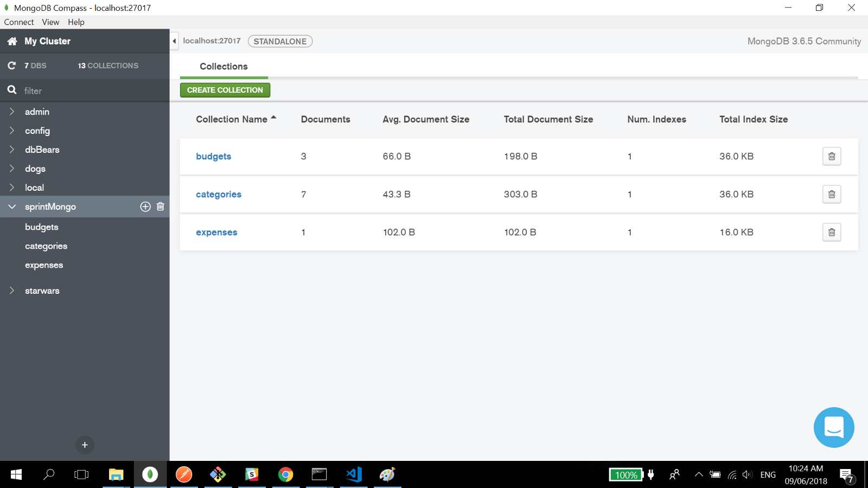
Task: Open the Help menu
Action: pos(76,22)
